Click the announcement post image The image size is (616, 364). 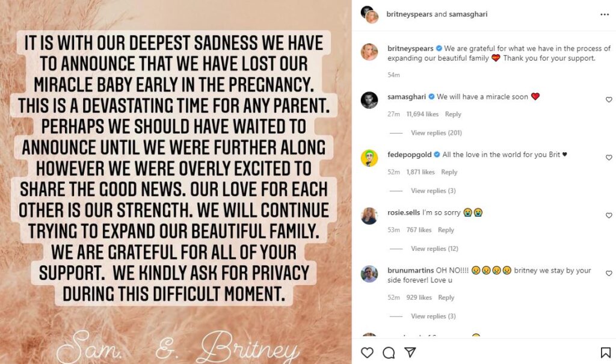(176, 182)
